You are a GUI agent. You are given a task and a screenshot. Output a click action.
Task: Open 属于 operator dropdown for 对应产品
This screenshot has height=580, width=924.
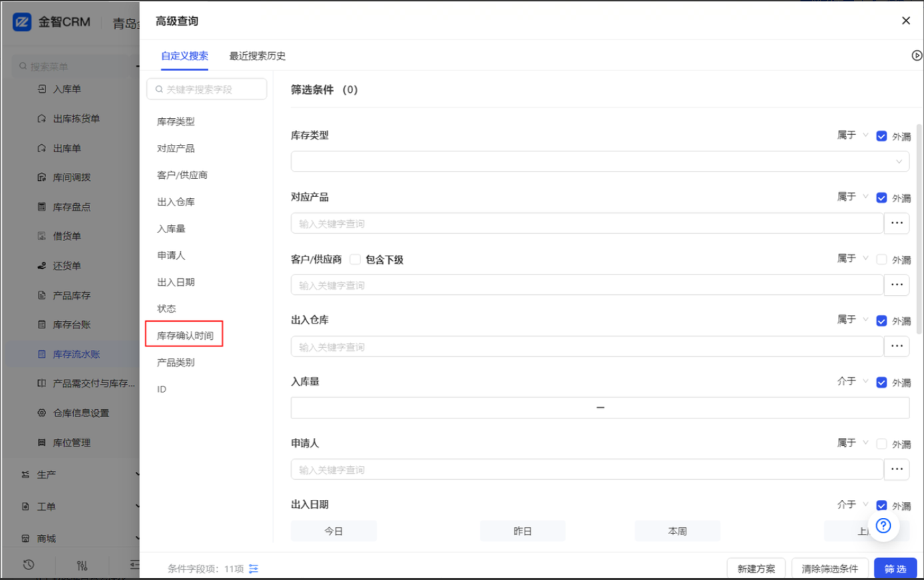click(853, 196)
